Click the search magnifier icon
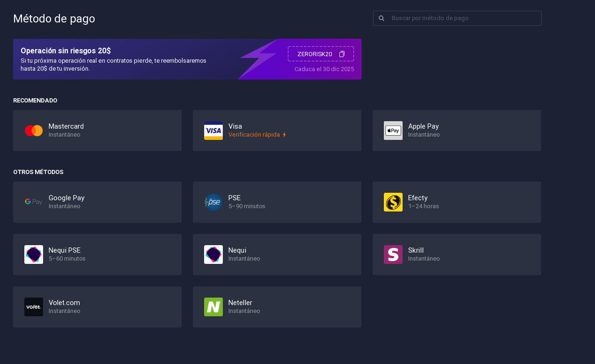 [382, 18]
